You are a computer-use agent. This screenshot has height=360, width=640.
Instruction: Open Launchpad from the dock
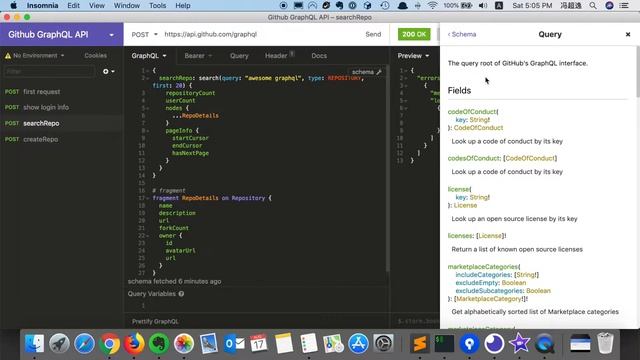point(59,343)
